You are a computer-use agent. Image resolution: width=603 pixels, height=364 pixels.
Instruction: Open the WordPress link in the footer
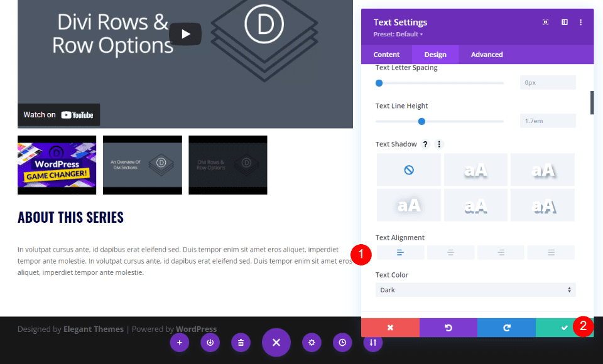(196, 329)
